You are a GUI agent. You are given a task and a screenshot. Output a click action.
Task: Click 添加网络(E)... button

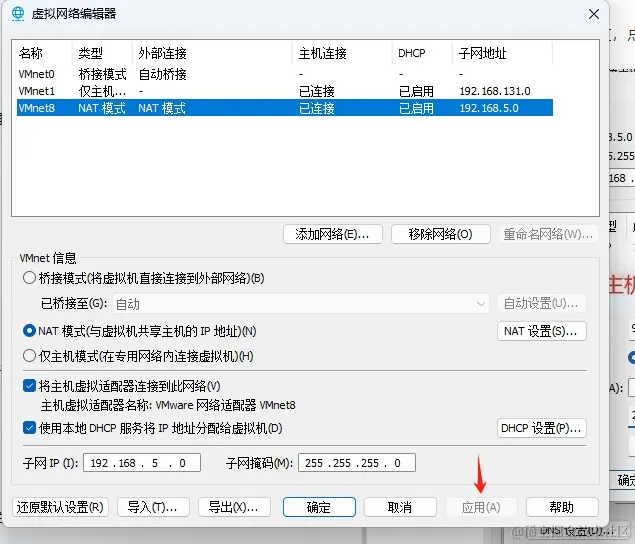333,234
